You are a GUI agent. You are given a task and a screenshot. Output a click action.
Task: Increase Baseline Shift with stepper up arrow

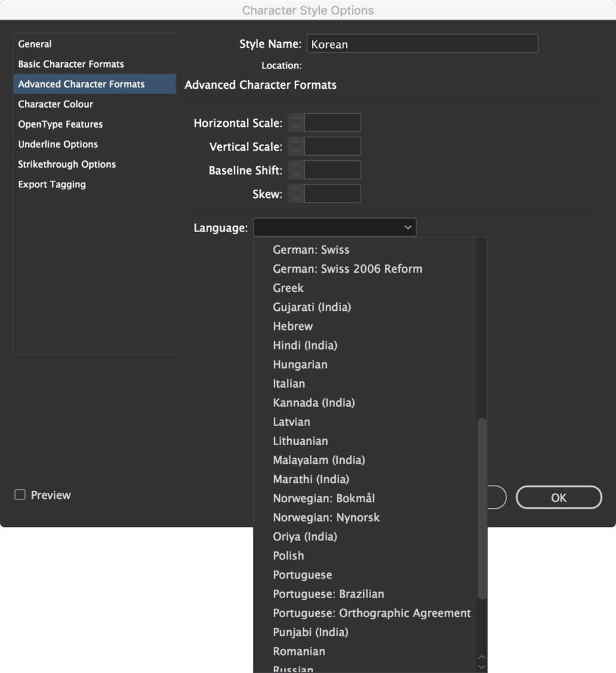click(296, 166)
